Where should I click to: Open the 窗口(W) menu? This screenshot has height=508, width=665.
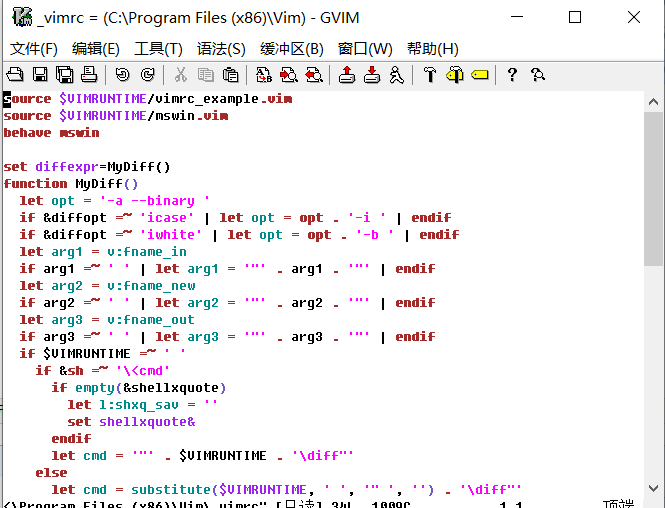coord(365,49)
